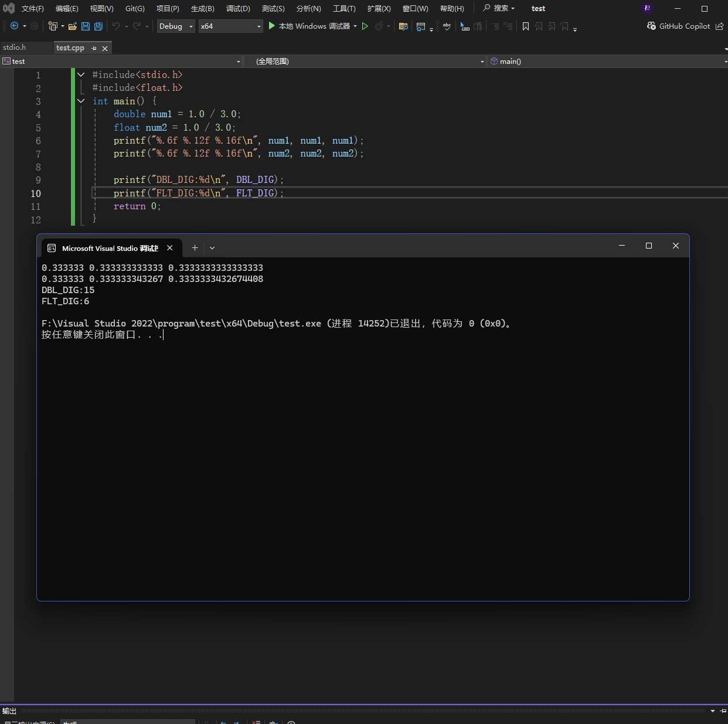Click the next bookmark icon
Screen dimensions: 728x724
click(552, 26)
